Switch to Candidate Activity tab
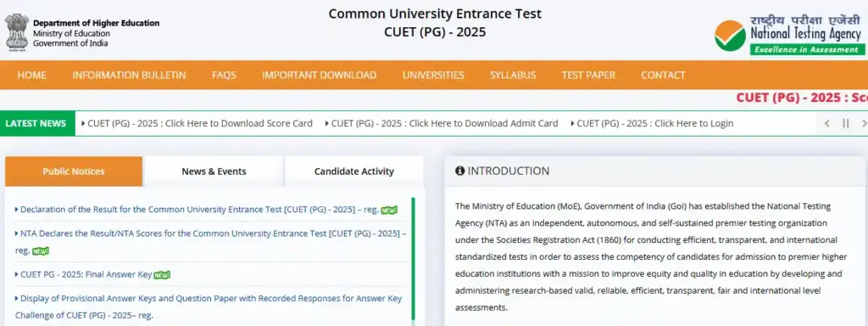The width and height of the screenshot is (868, 326). (x=353, y=171)
